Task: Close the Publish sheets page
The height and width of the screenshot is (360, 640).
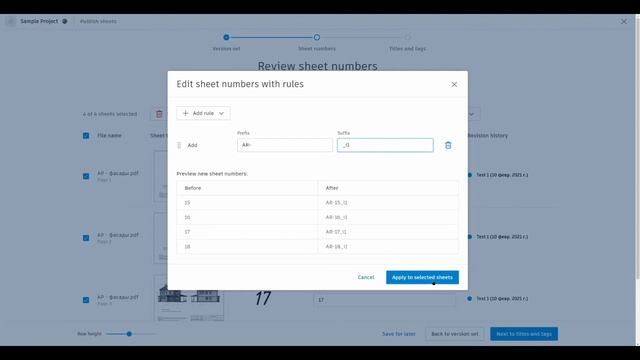Action: tap(624, 21)
